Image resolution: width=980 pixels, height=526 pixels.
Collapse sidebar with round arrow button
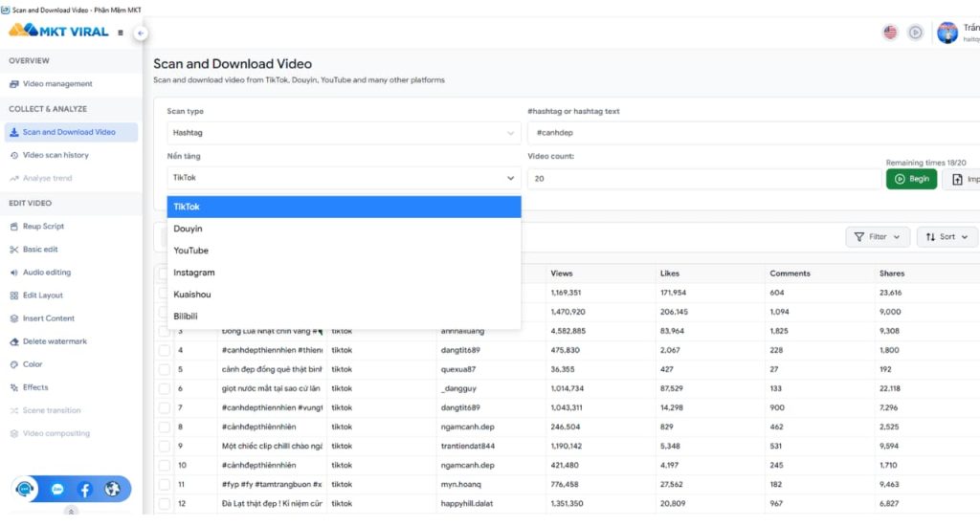(x=141, y=33)
